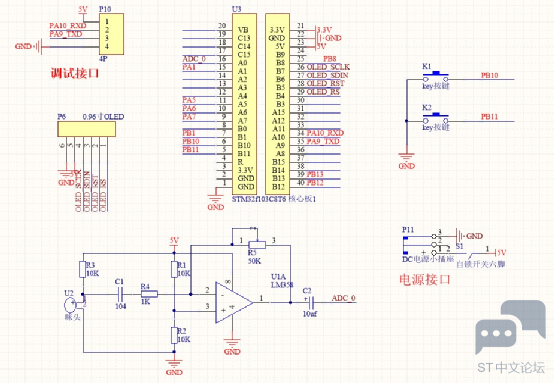The width and height of the screenshot is (554, 383).
Task: Click the OLED_SCLK net label on U3
Action: tap(328, 67)
